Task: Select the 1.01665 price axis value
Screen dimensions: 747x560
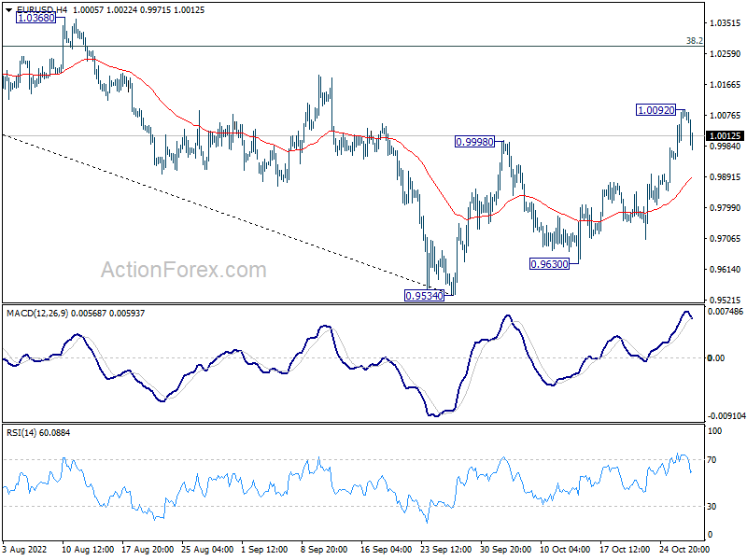Action: tap(726, 85)
